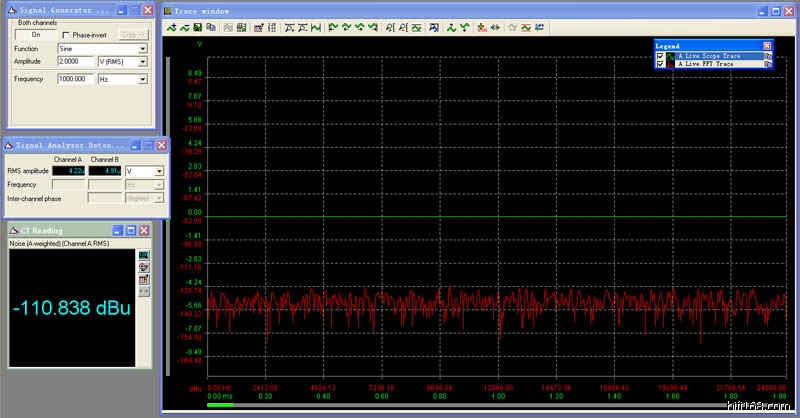Click icon at right end of Live Scope Trace row
This screenshot has height=418, width=800.
point(768,56)
